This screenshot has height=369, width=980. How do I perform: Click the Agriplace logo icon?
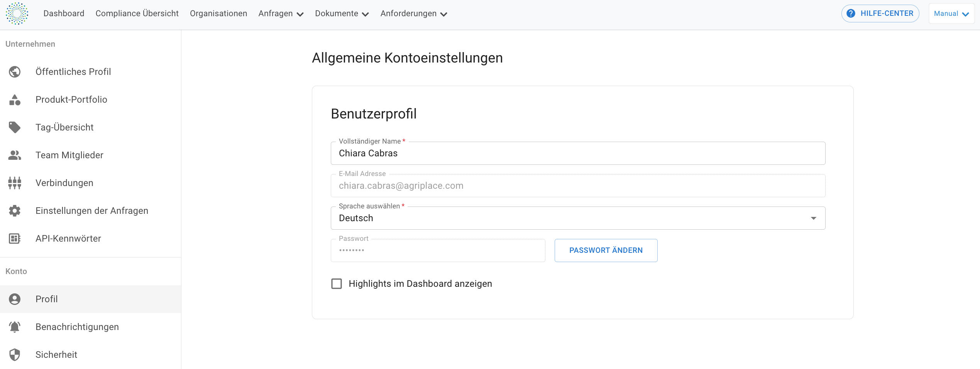click(x=17, y=14)
